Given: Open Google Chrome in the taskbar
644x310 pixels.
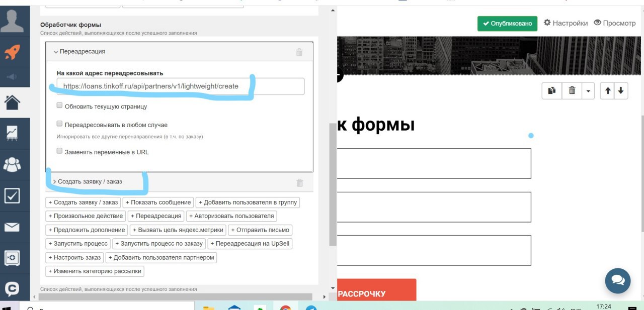Looking at the screenshot, I should (285, 307).
